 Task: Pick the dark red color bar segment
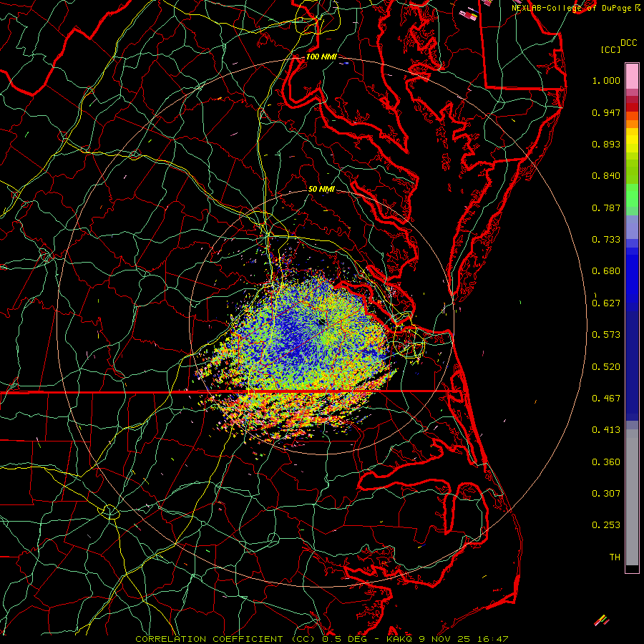632,107
